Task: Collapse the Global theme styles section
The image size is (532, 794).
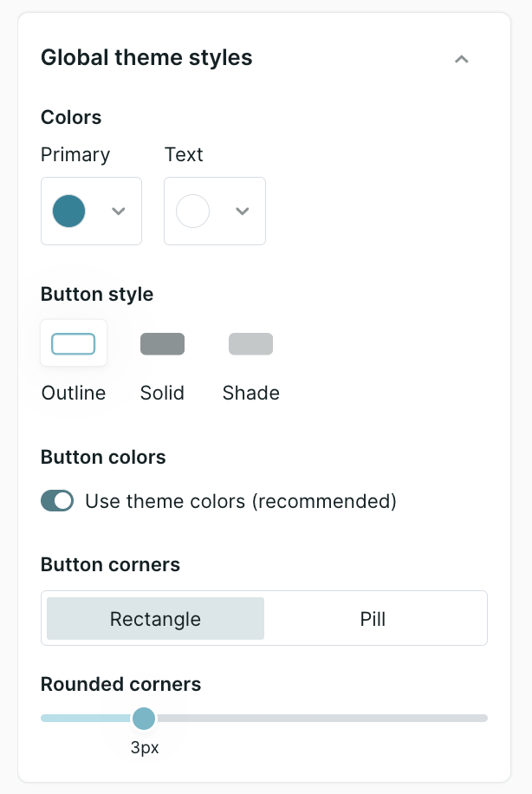Action: point(461,59)
